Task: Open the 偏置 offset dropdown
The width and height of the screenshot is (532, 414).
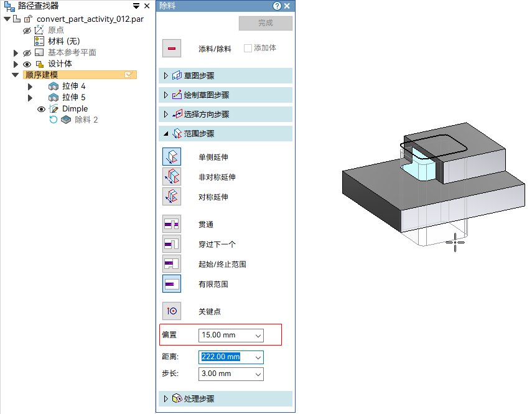Action: tap(258, 336)
